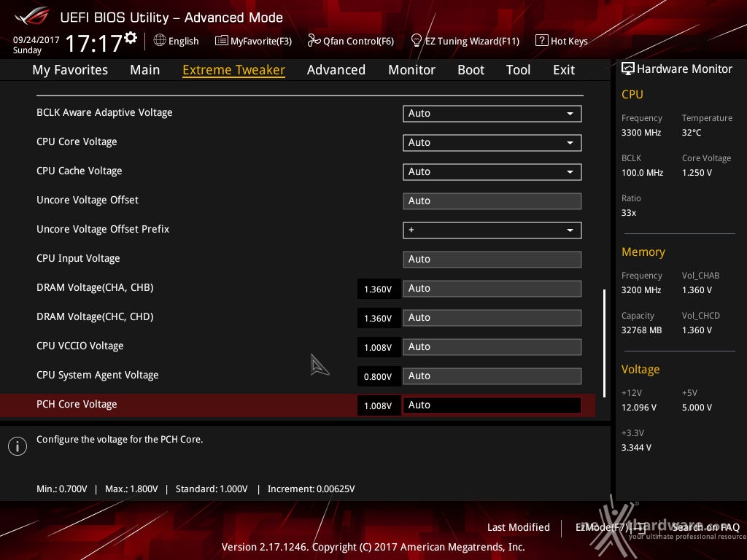747x560 pixels.
Task: Click the CPU VCCIO Voltage field
Action: coord(492,347)
